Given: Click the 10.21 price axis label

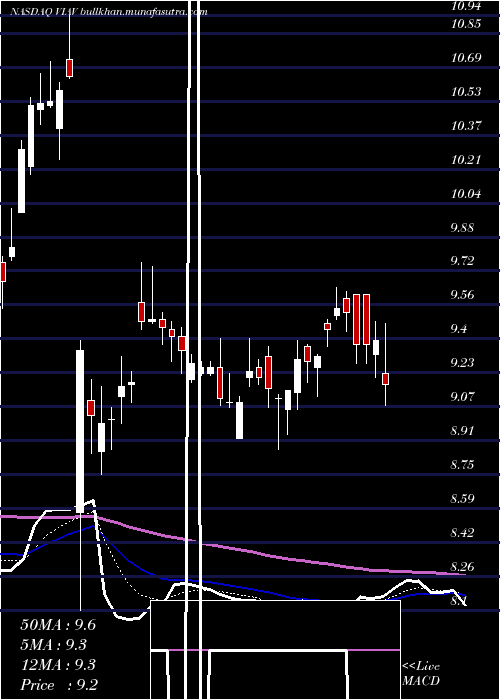Looking at the screenshot, I should [466, 160].
